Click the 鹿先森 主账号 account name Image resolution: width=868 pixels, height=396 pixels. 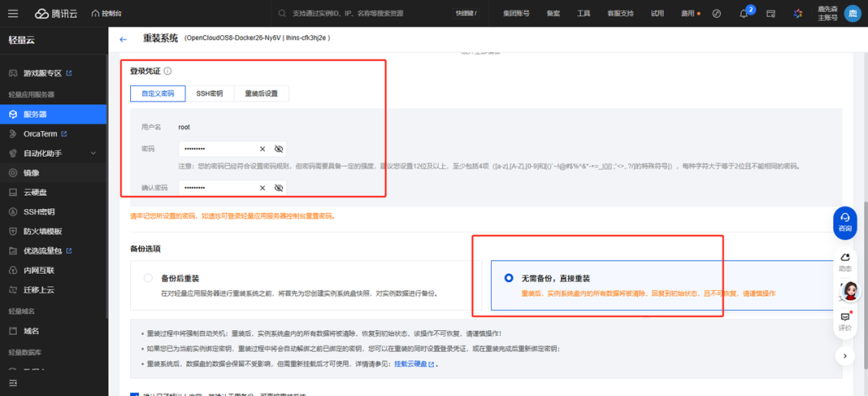pyautogui.click(x=827, y=14)
